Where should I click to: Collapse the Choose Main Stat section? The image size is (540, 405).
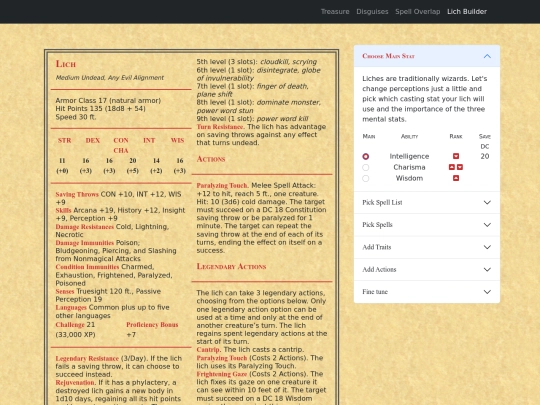click(x=427, y=56)
